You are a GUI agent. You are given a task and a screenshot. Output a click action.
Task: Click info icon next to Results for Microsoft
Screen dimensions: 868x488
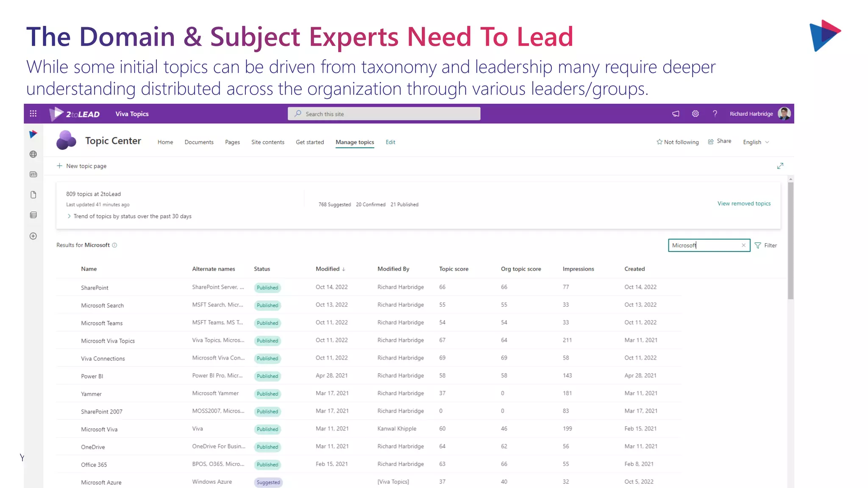114,245
